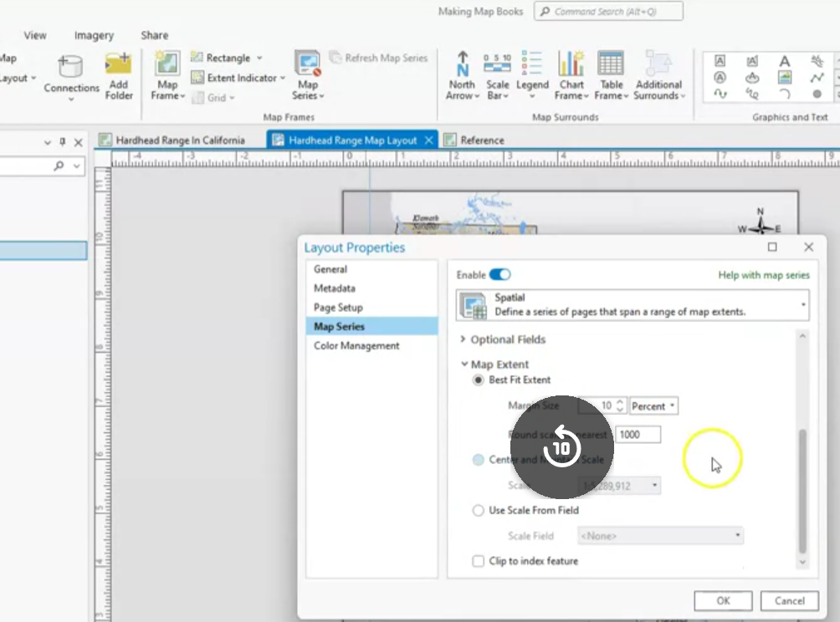Close Hardhead Range Map Layout tab

click(428, 140)
